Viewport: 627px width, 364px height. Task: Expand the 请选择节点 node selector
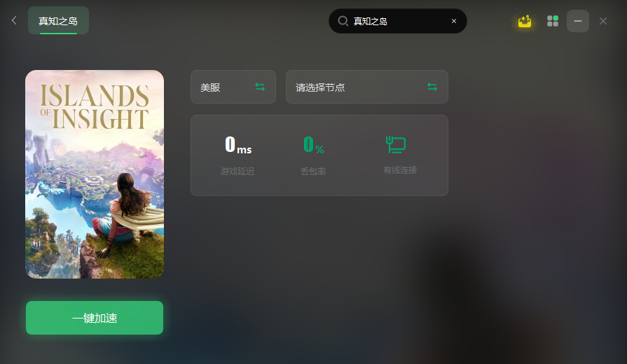[366, 87]
